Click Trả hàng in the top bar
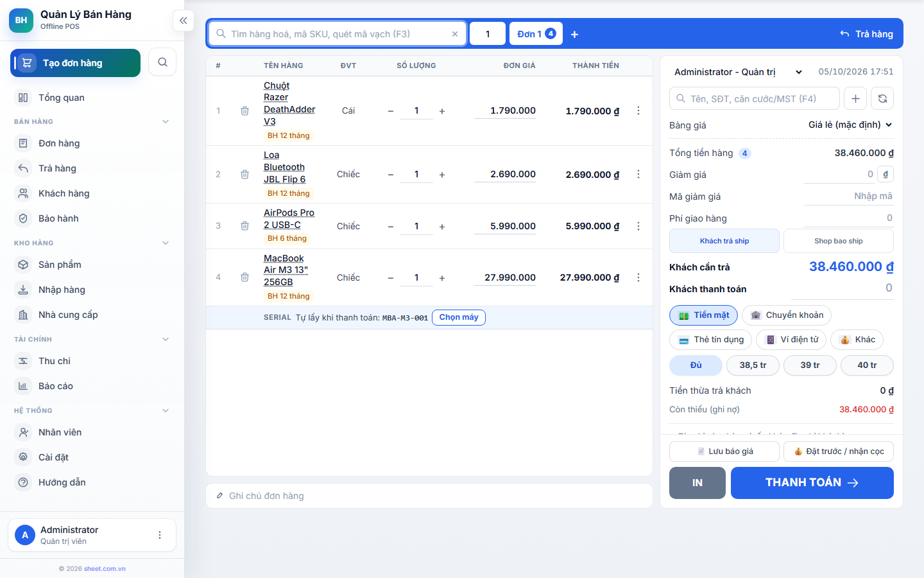Screen dimensions: 924x578 coord(866,34)
